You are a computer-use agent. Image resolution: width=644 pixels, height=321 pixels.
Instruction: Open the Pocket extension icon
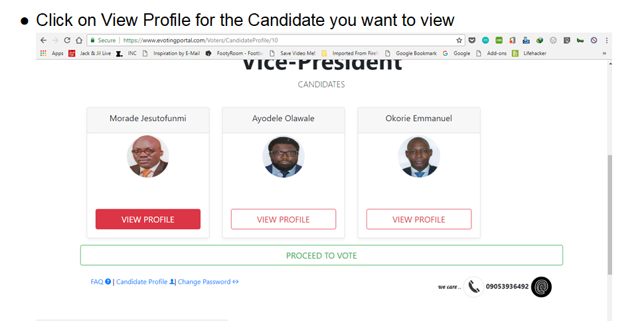click(x=471, y=41)
